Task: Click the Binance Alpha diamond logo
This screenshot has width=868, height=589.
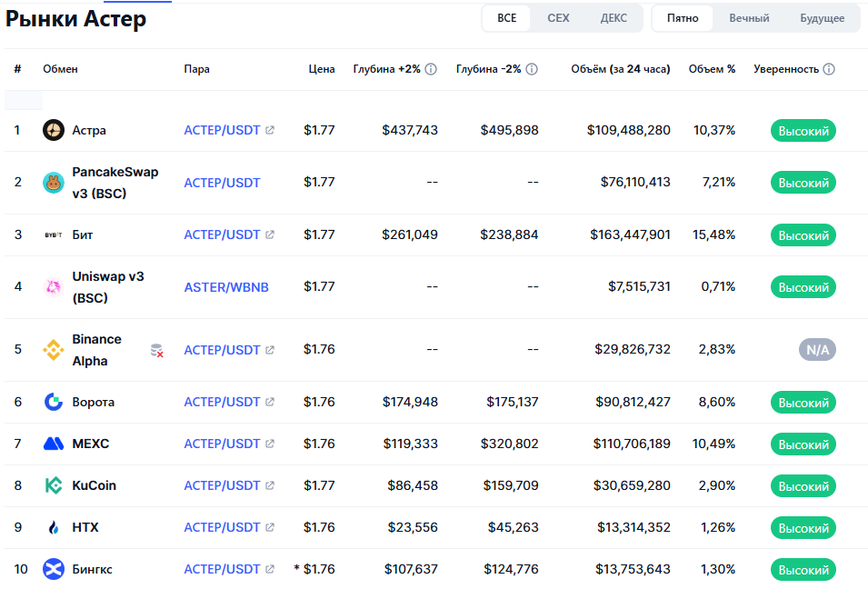Action: 54,350
